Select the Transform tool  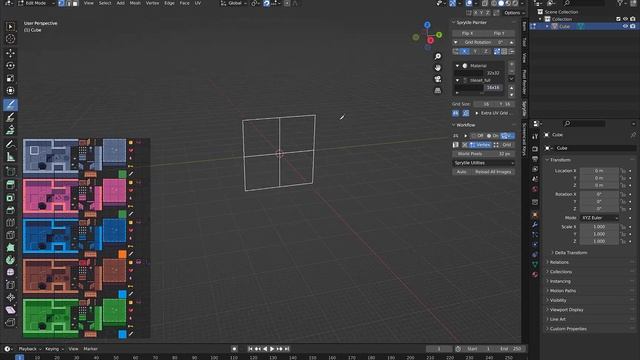(10, 91)
